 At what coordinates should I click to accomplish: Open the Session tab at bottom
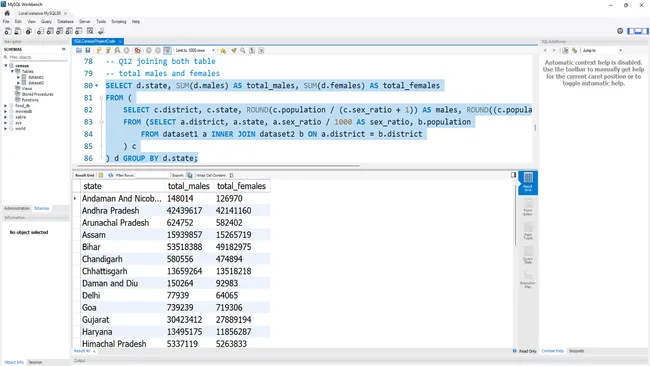(x=35, y=362)
